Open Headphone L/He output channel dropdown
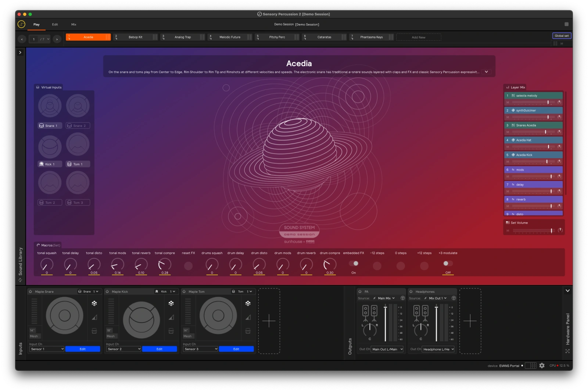The width and height of the screenshot is (588, 391). click(438, 349)
